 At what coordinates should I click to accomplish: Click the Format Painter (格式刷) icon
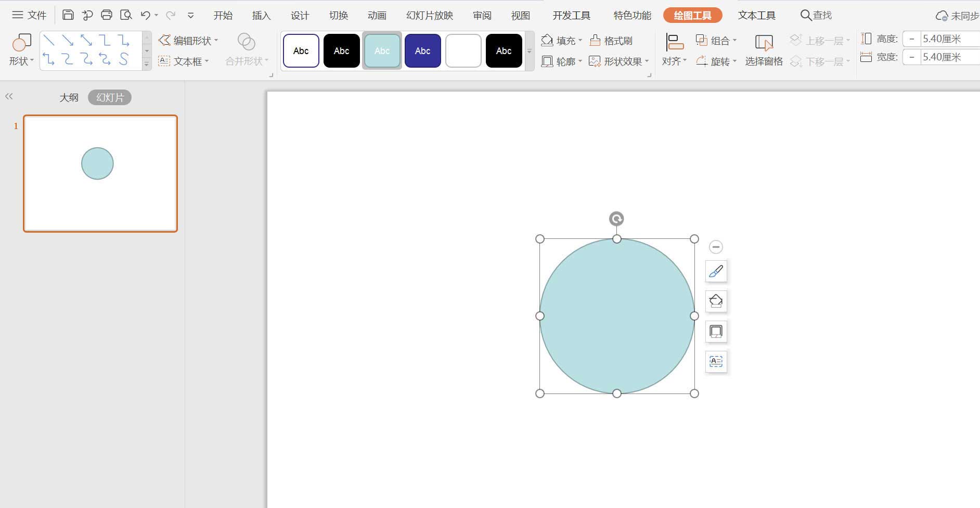[611, 41]
